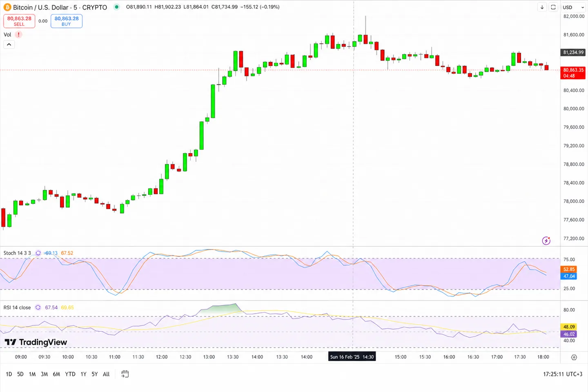The height and width of the screenshot is (392, 588).
Task: Open the USD currency dropdown
Action: [x=573, y=7]
